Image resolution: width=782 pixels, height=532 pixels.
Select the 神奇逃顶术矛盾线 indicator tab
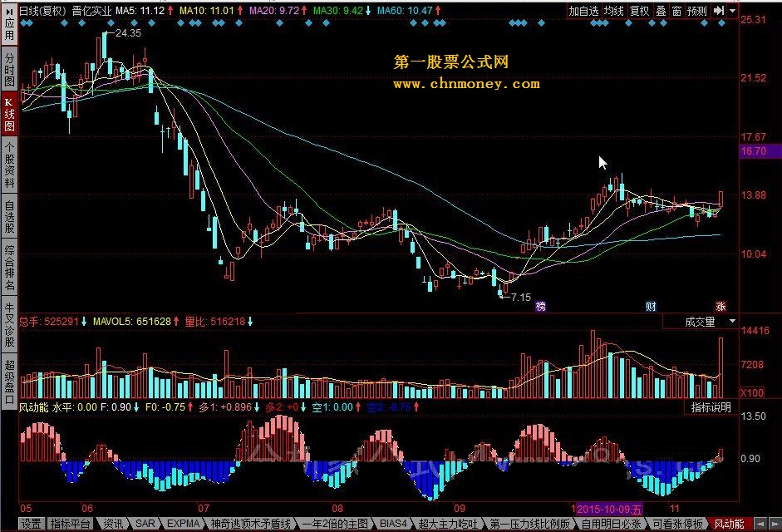pos(250,524)
